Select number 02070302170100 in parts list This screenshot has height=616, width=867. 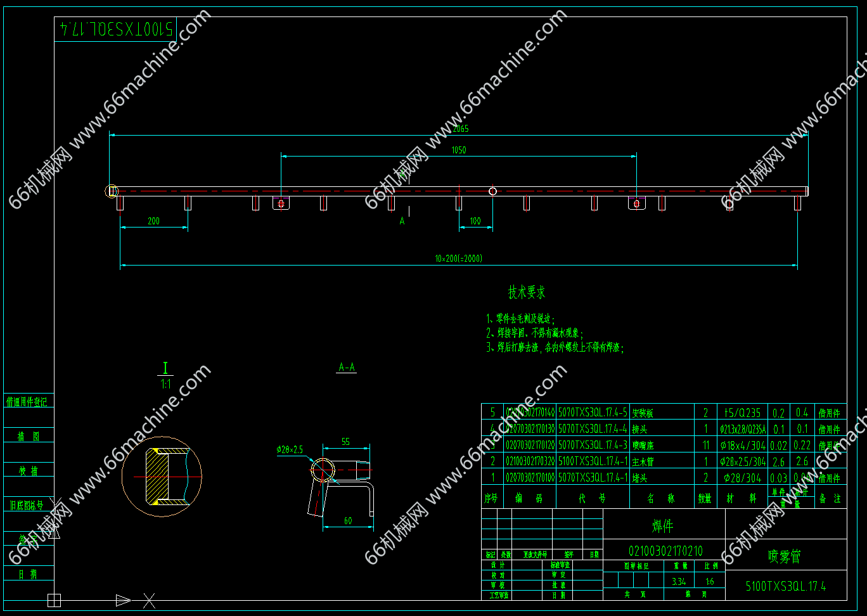pos(530,478)
